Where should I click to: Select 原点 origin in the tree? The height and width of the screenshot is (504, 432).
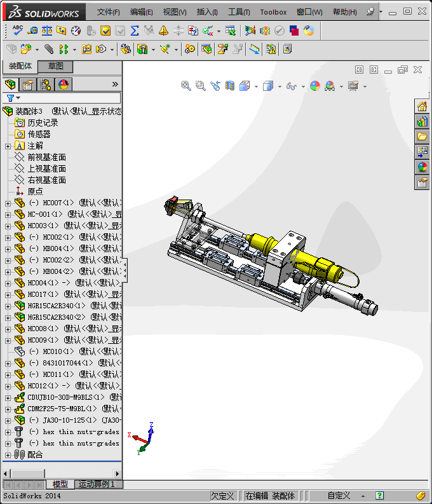(35, 191)
